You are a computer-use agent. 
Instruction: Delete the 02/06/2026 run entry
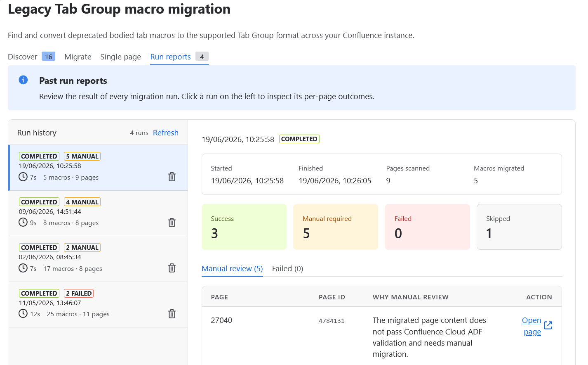coord(172,268)
